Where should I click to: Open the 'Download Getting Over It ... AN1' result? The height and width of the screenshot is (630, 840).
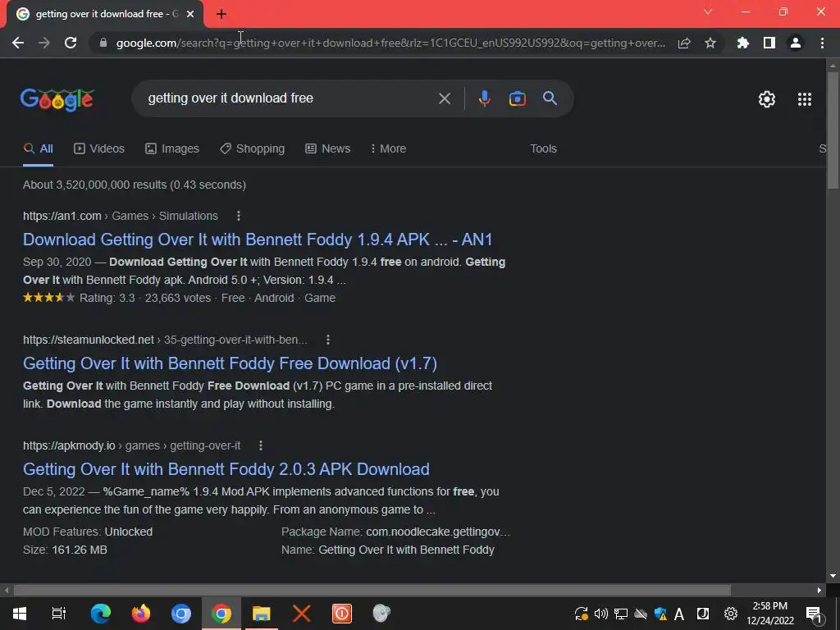point(258,240)
